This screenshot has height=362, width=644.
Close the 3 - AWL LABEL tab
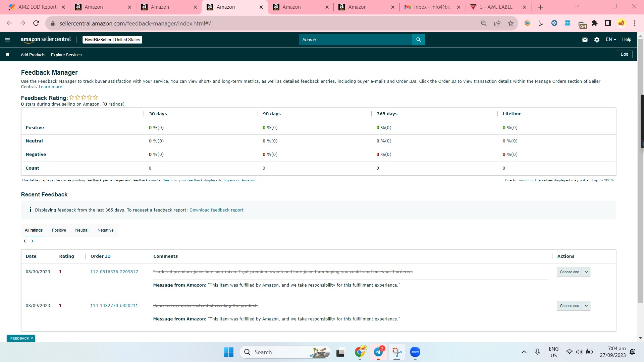click(x=524, y=7)
